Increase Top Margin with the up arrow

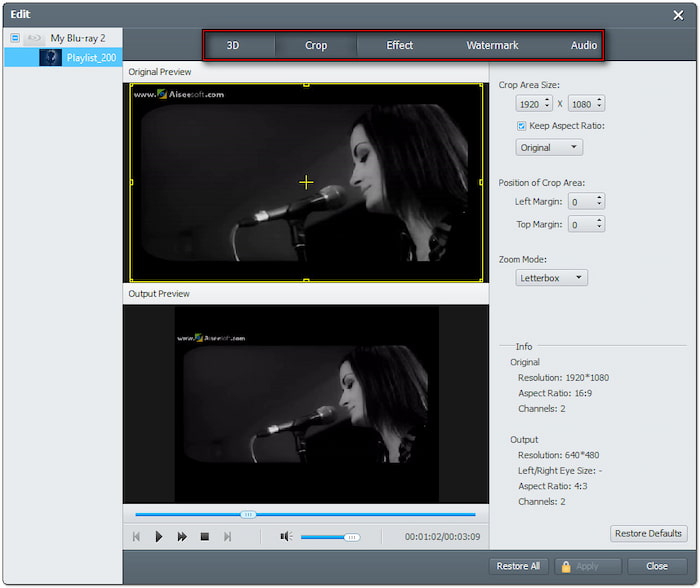[x=600, y=221]
